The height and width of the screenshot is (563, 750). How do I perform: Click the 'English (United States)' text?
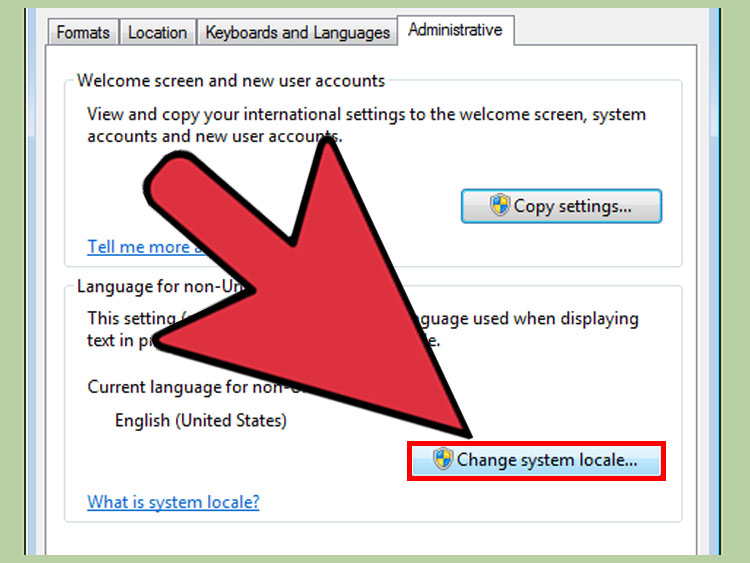coord(201,420)
